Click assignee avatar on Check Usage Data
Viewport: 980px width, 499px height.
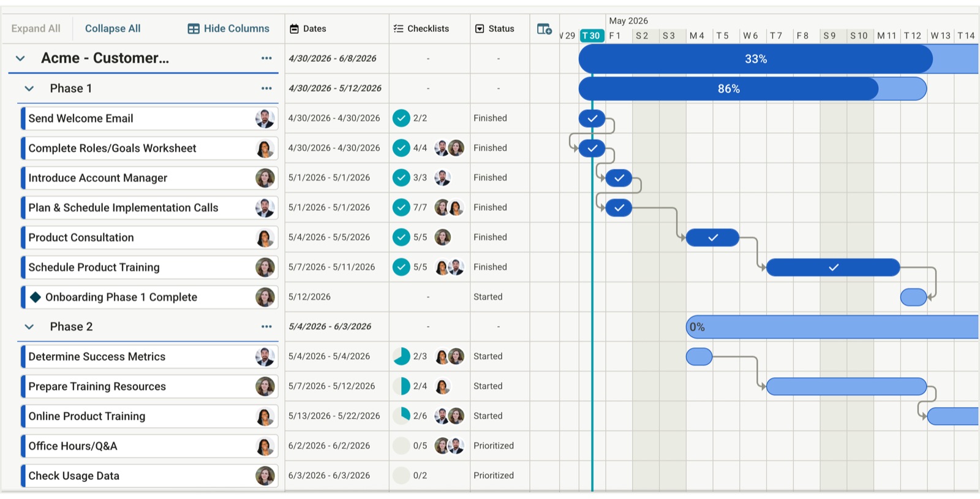(265, 476)
